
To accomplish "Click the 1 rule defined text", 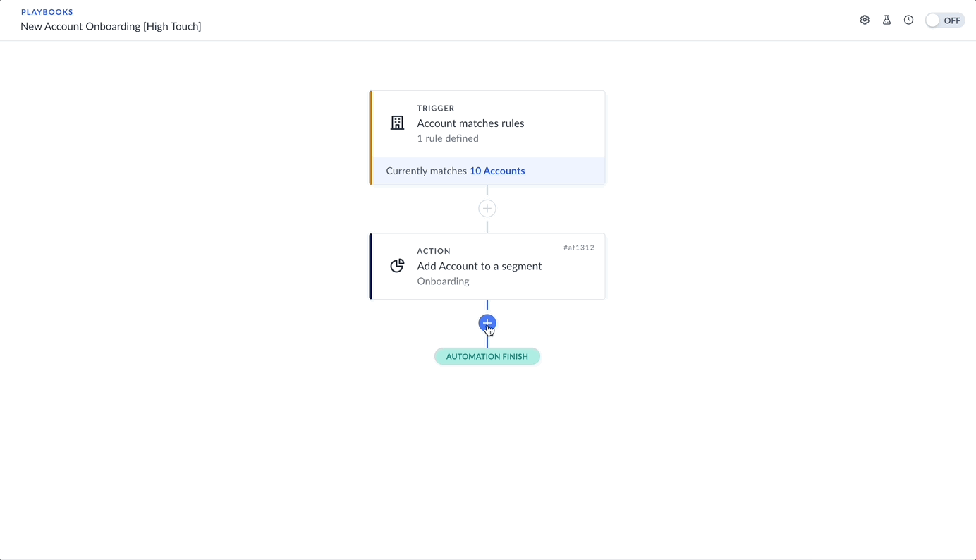I will [448, 138].
